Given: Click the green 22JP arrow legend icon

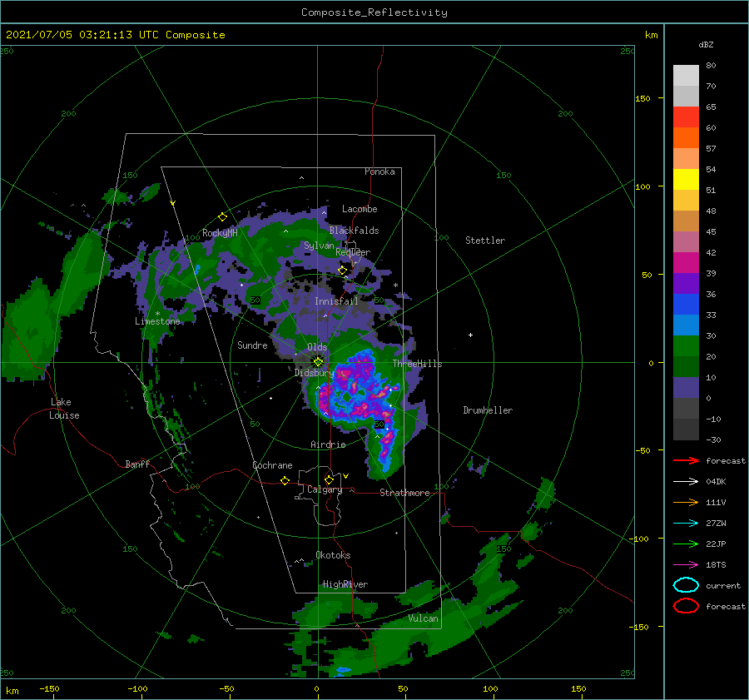Looking at the screenshot, I should 686,544.
